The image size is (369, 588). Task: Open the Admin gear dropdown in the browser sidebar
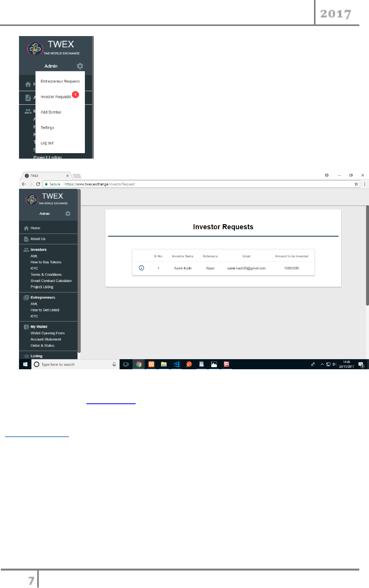pyautogui.click(x=68, y=214)
